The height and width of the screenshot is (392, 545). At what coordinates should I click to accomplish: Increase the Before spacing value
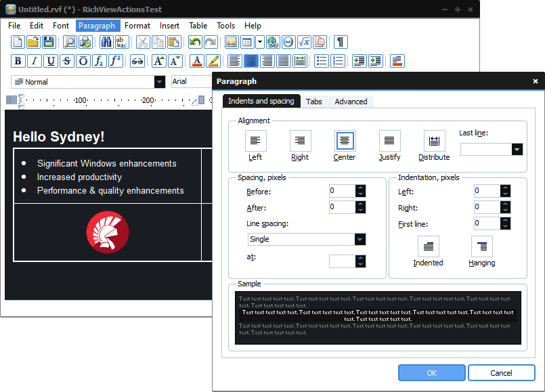coord(360,188)
